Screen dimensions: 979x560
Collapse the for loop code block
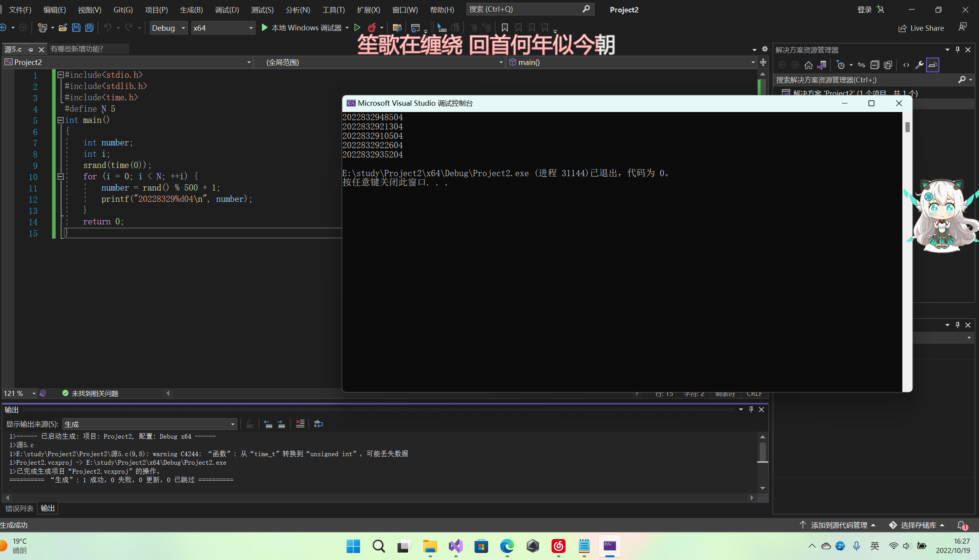tap(60, 176)
